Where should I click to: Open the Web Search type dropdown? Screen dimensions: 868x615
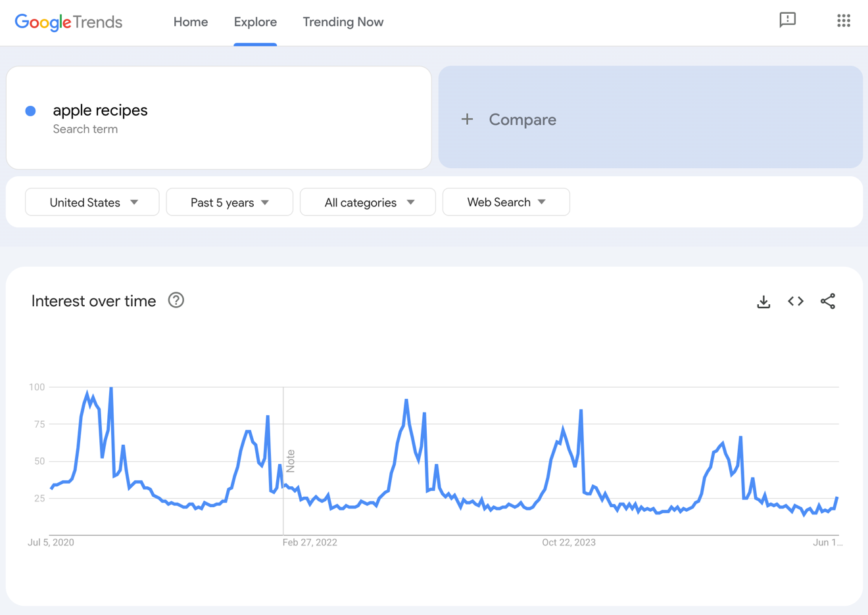coord(506,202)
